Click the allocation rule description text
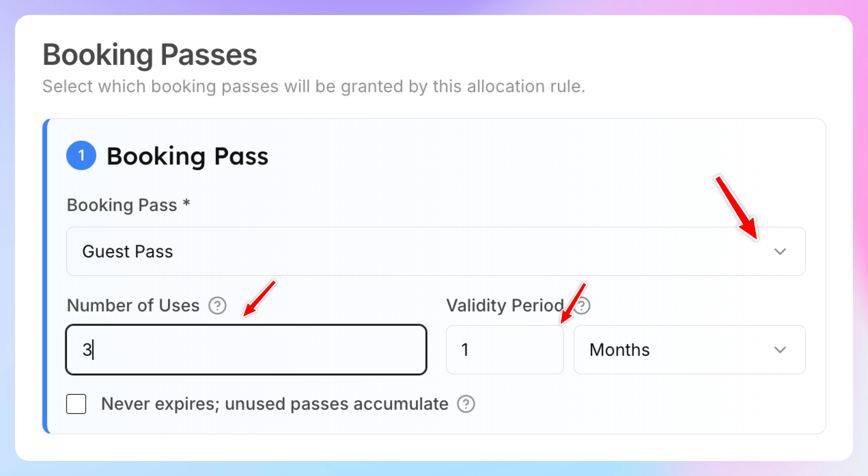Screen dimensions: 868x476 coord(314,86)
